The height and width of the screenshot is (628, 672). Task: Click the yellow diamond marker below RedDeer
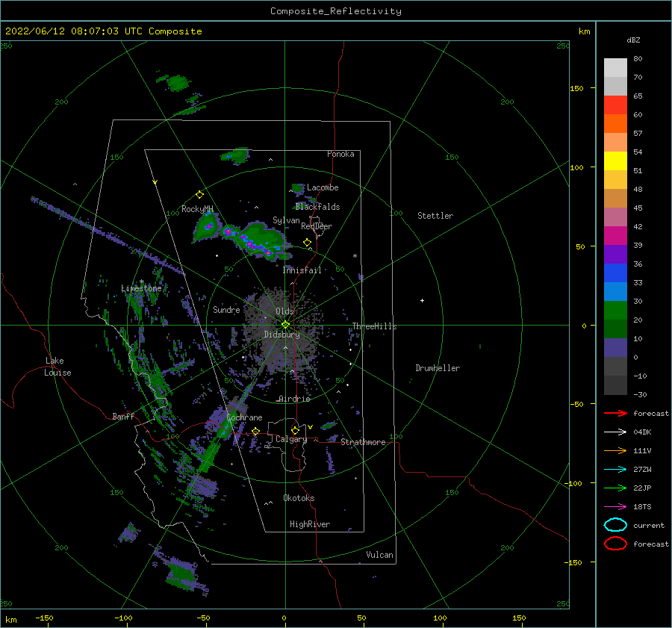click(307, 243)
